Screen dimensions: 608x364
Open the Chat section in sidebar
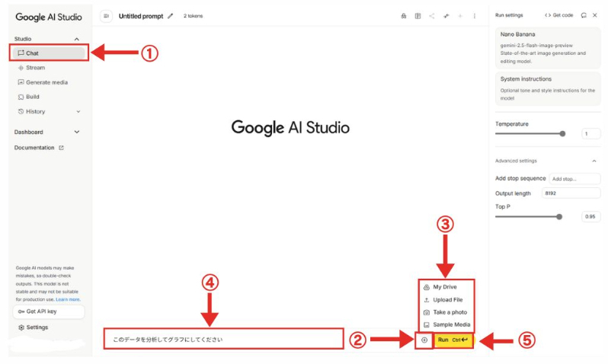click(32, 53)
